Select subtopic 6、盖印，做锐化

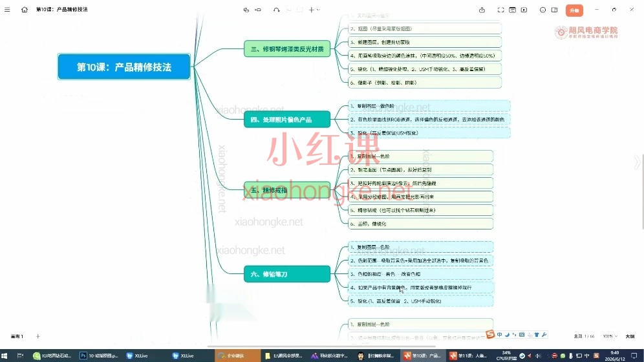click(x=420, y=224)
